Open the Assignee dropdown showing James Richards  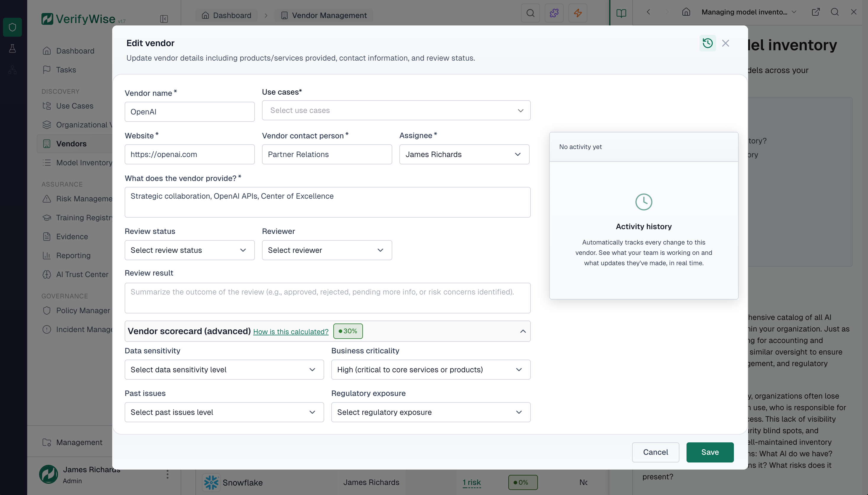coord(464,154)
